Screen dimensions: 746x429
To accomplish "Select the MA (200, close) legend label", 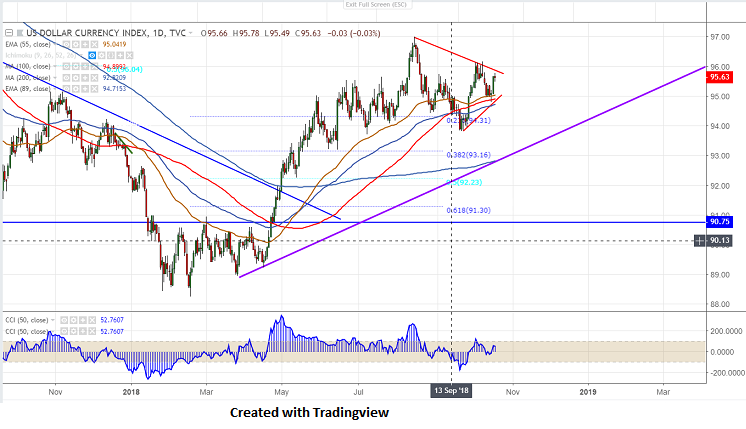I will point(28,78).
